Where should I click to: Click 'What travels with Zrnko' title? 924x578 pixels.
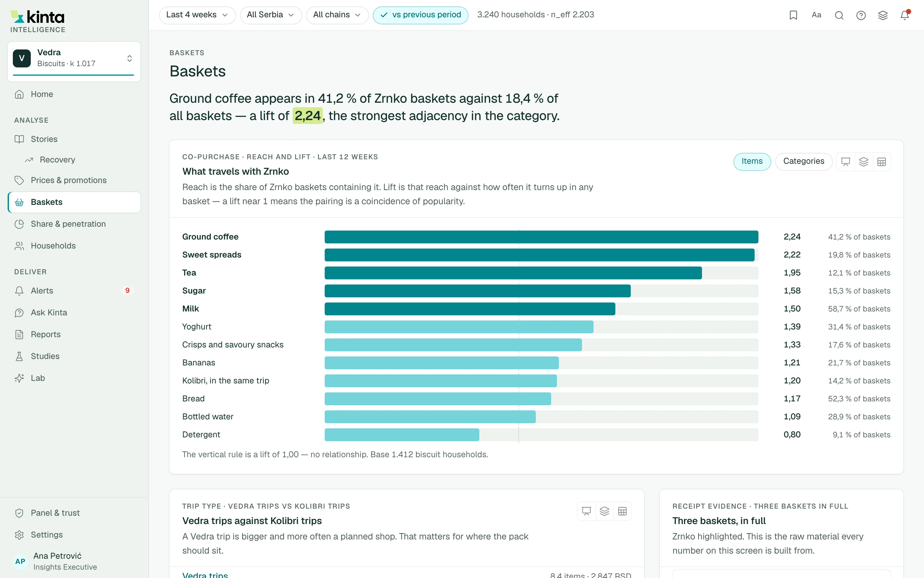click(x=235, y=172)
